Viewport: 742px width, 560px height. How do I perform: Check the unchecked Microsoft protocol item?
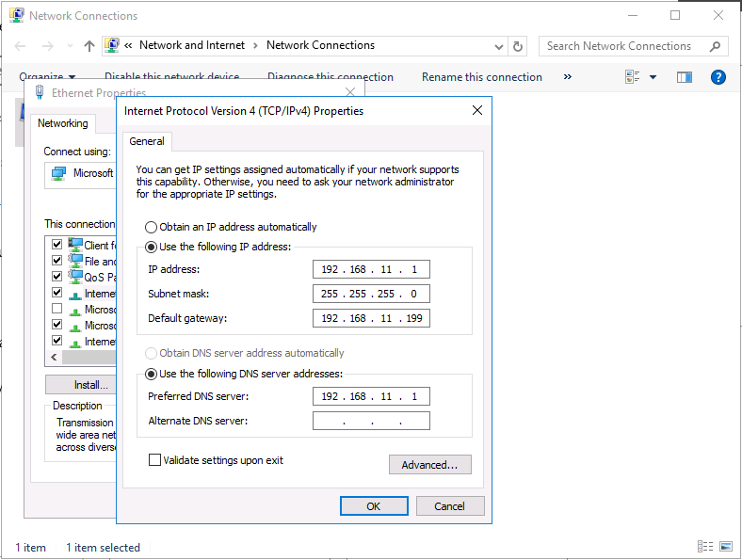click(56, 309)
